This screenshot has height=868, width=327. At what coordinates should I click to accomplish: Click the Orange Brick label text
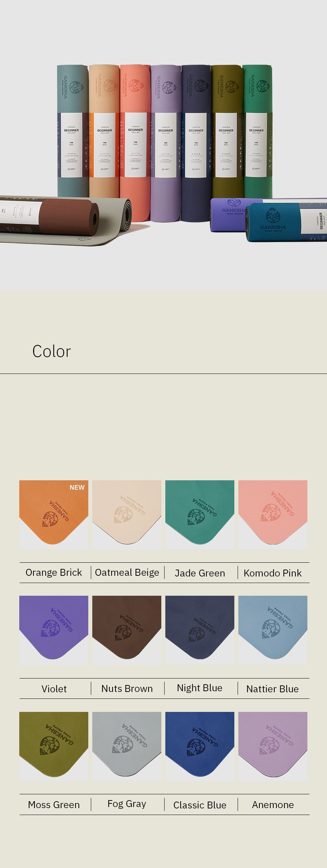pyautogui.click(x=54, y=572)
